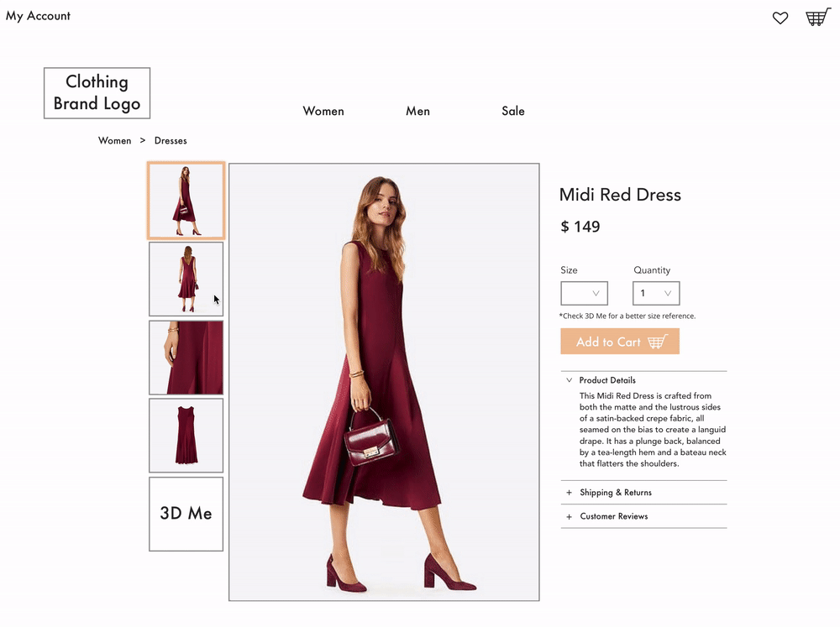The image size is (840, 627).
Task: Open the Quantity dropdown
Action: 656,294
